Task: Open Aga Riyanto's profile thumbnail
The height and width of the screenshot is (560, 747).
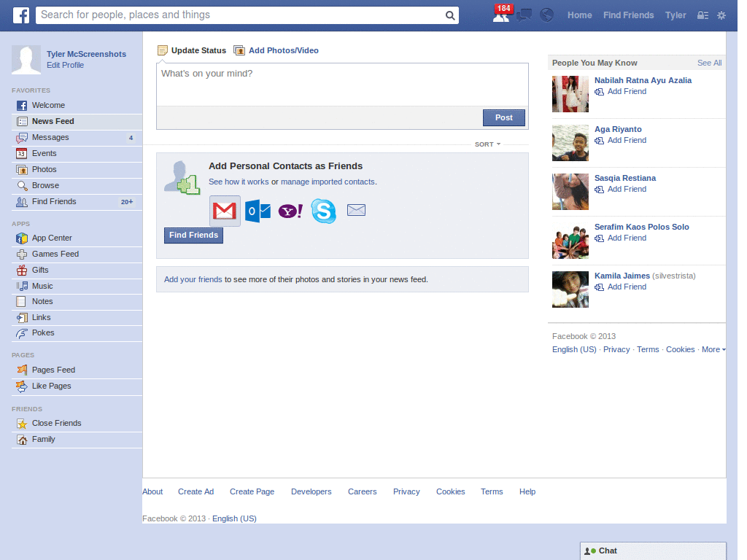Action: click(x=570, y=144)
